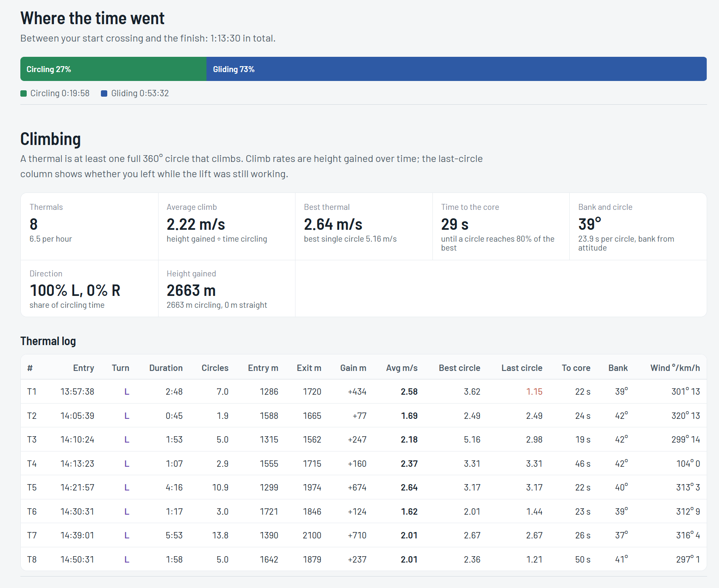Image resolution: width=719 pixels, height=588 pixels.
Task: Click the red last-circle value 1.15
Action: 534,392
